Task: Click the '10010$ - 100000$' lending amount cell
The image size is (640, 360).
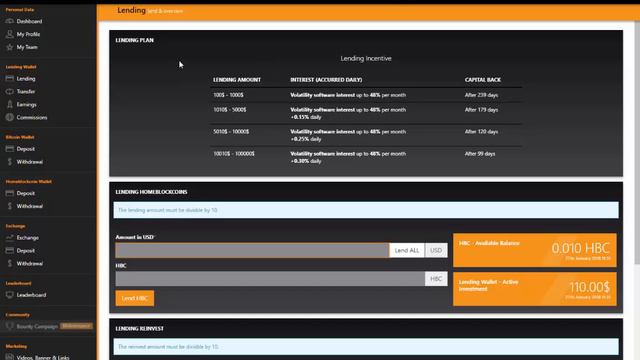Action: (x=234, y=154)
